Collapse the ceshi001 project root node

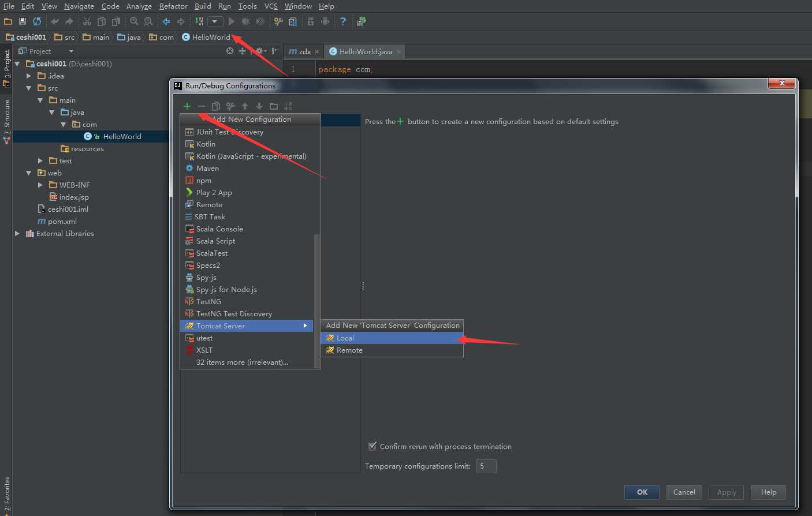pos(17,63)
